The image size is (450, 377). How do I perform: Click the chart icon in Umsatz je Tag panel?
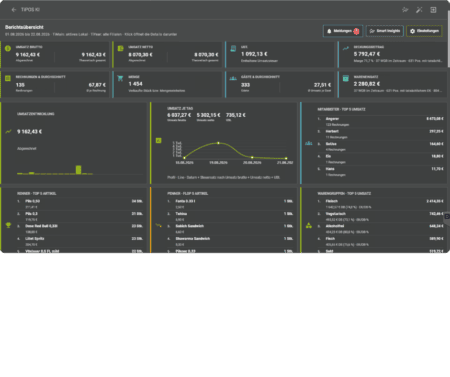click(x=159, y=141)
